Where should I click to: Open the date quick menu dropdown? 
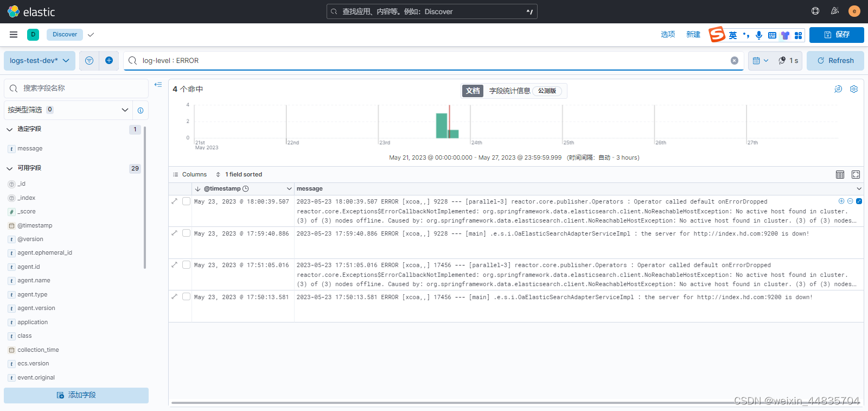click(761, 60)
